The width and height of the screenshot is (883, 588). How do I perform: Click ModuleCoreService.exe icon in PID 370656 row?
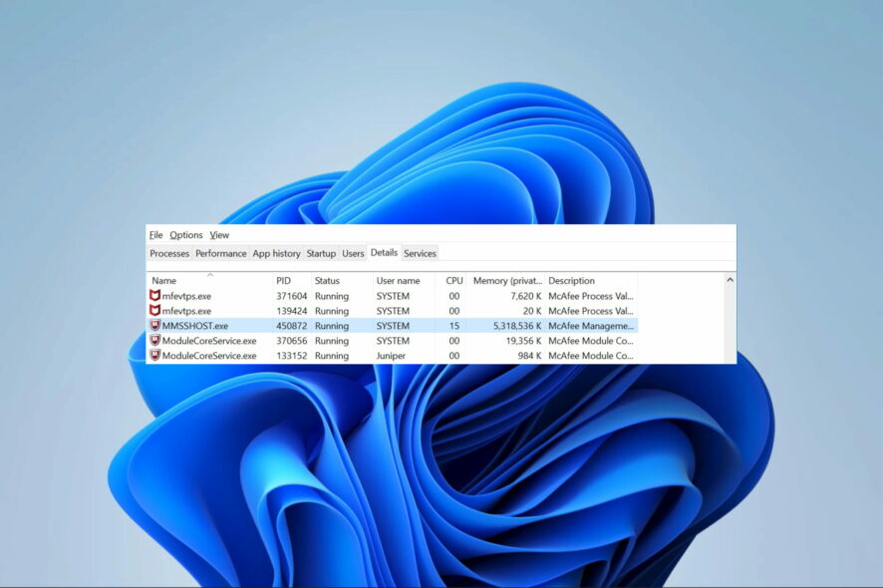(x=154, y=340)
